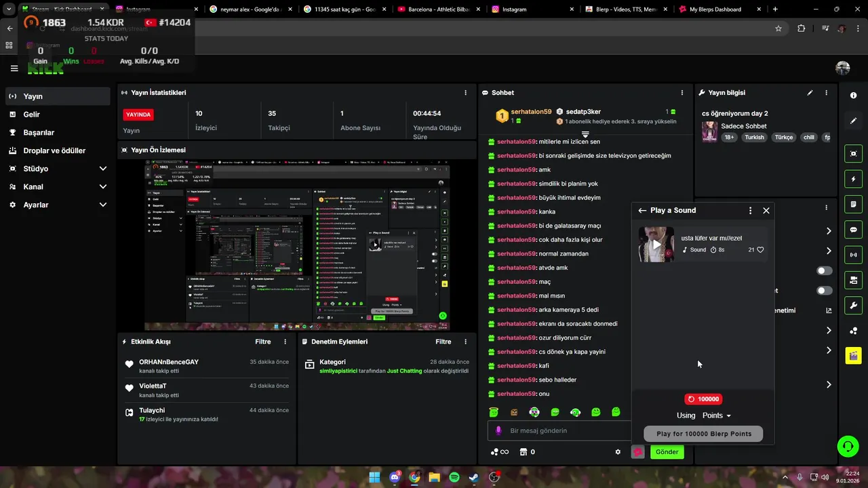Click the chill tag

808,137
